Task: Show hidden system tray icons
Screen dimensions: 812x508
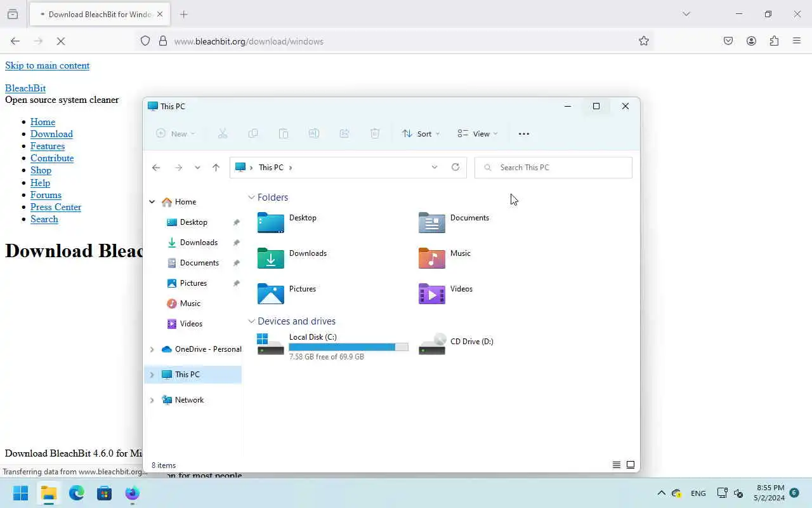Action: click(x=661, y=493)
